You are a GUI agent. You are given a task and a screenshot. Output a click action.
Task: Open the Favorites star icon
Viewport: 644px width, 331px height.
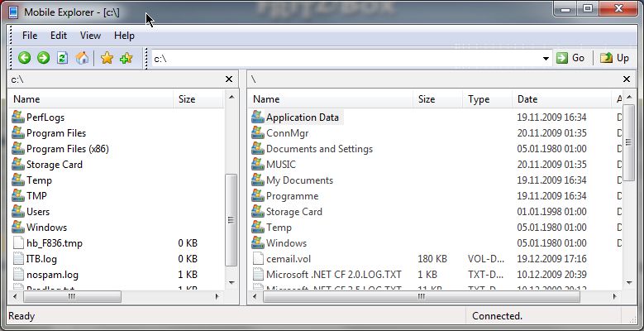point(107,58)
